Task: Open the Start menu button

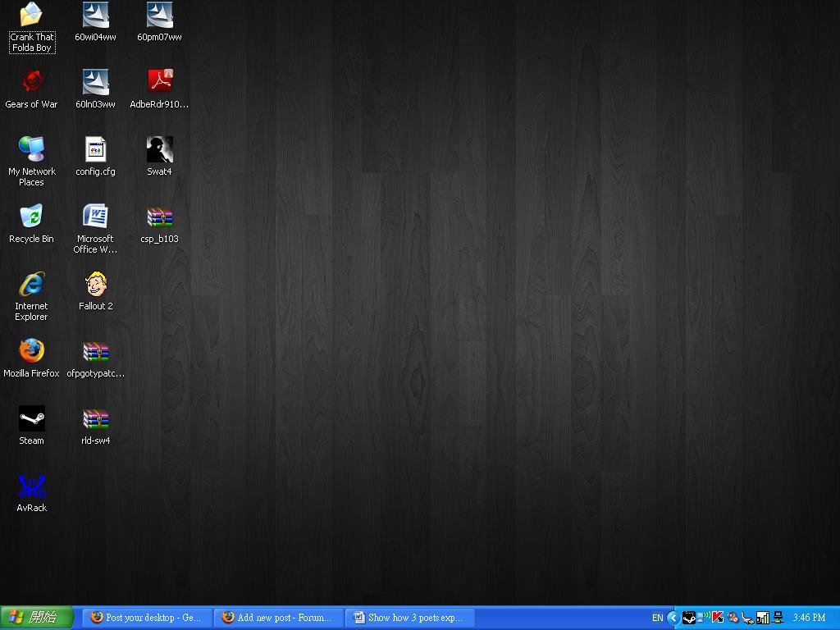Action: click(x=36, y=618)
